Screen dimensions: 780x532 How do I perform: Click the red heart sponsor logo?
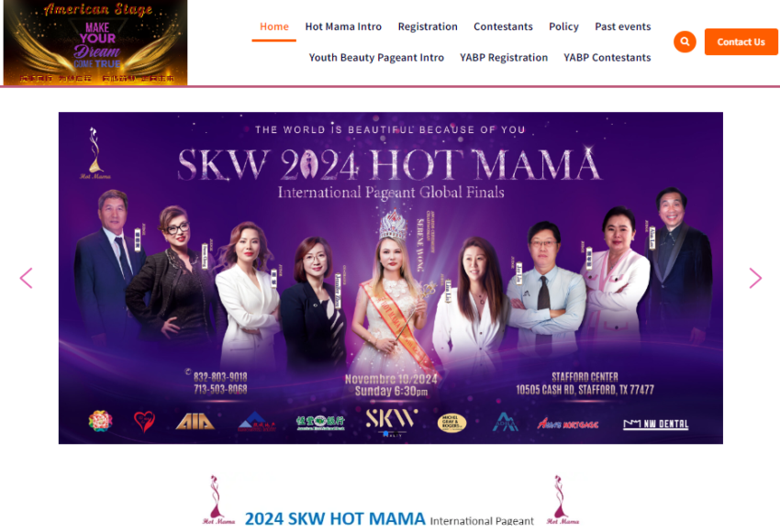pyautogui.click(x=144, y=422)
